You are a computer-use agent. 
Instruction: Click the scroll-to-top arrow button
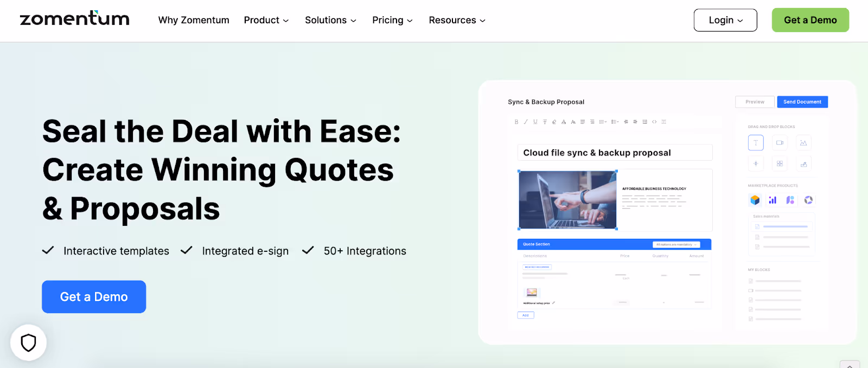[850, 364]
